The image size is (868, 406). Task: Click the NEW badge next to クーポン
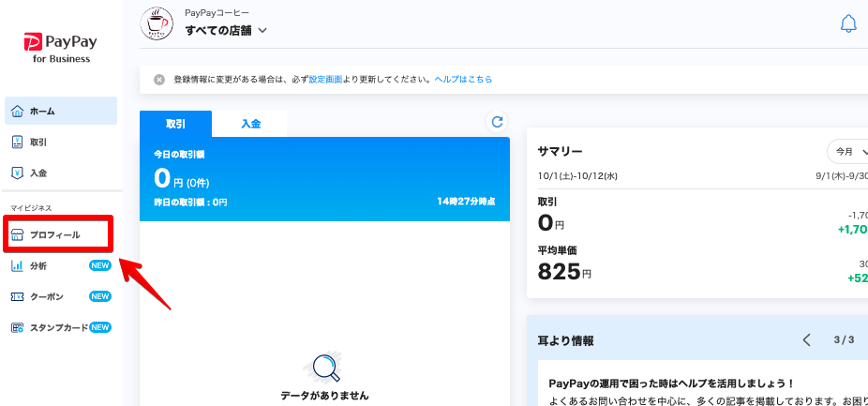[100, 296]
